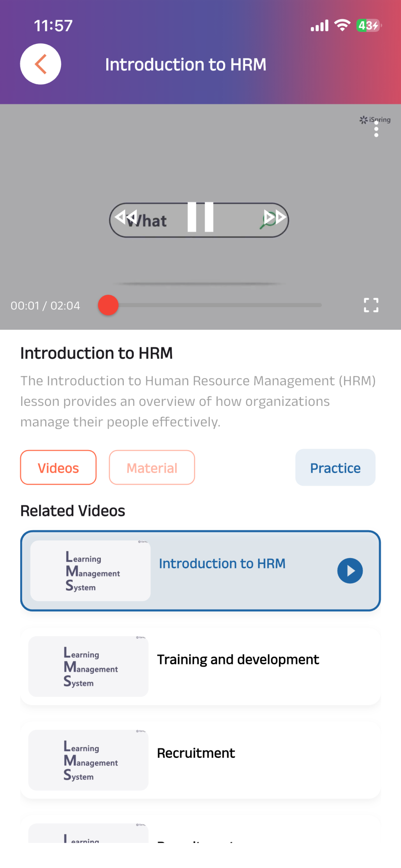Open the Practice section
The height and width of the screenshot is (868, 401).
[x=335, y=468]
